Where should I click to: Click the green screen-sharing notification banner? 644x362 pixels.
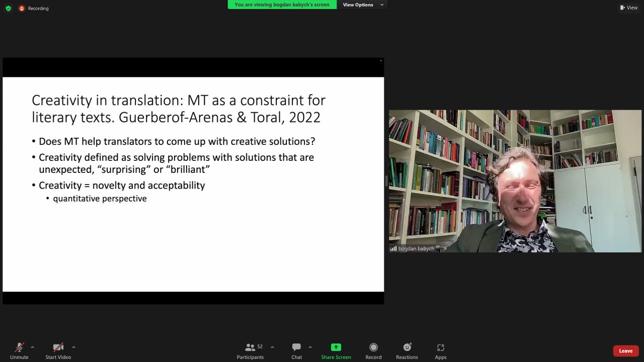(x=282, y=5)
